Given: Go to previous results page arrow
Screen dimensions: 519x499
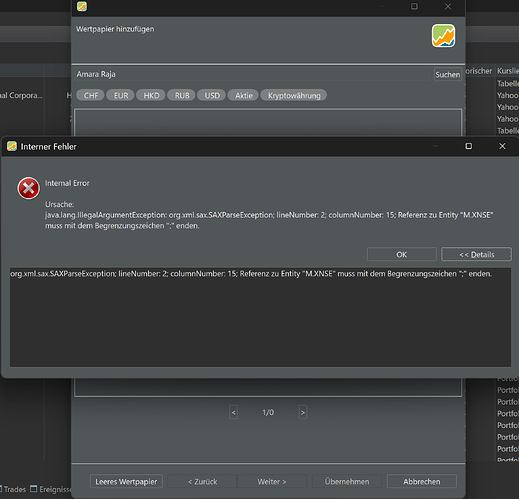Looking at the screenshot, I should (234, 412).
